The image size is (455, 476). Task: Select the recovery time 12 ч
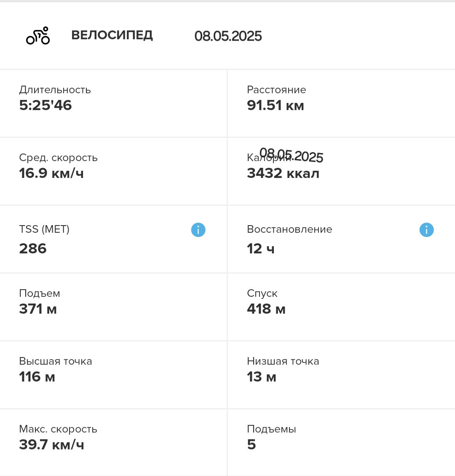(260, 249)
